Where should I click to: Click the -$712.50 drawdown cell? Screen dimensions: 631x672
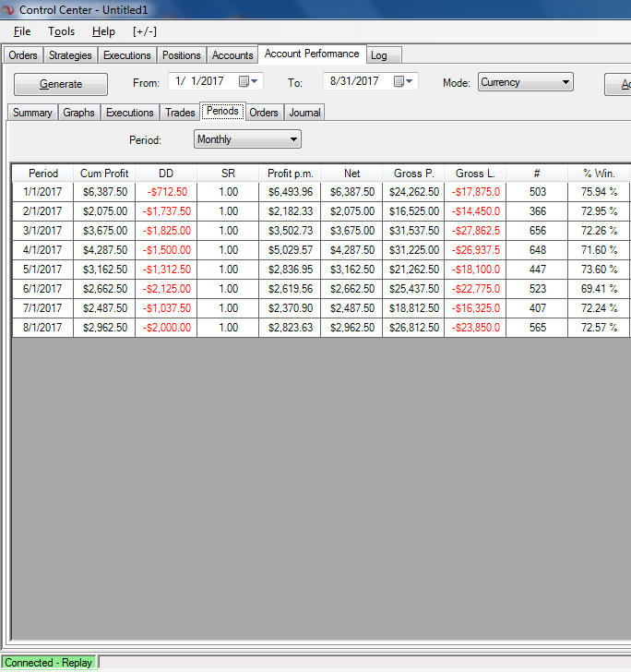pos(166,192)
